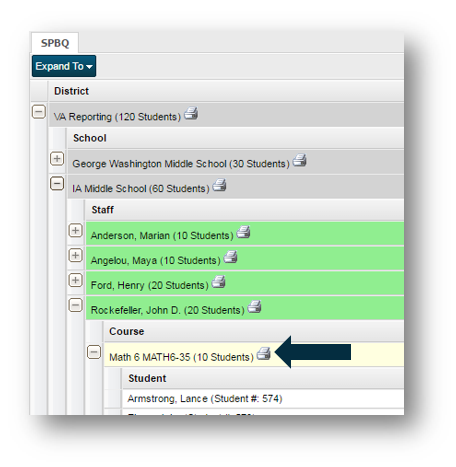Print George Washington Middle School report

(x=299, y=160)
